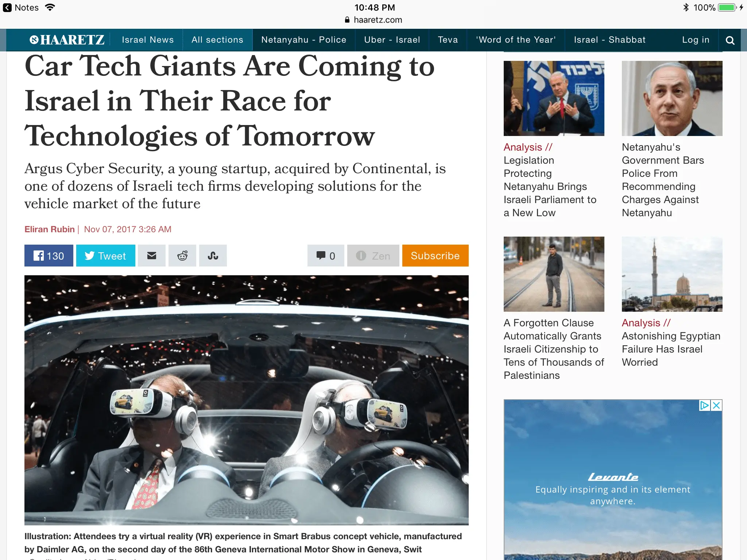Share article via Facebook button
This screenshot has height=560, width=747.
click(49, 256)
